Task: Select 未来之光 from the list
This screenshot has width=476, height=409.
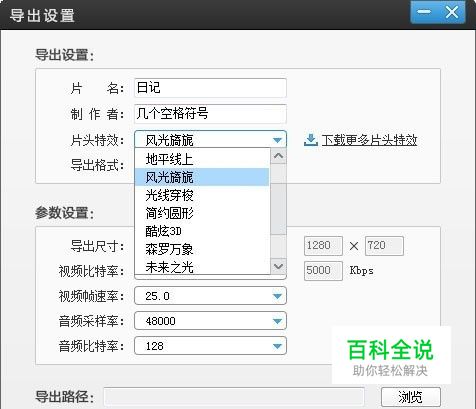Action: click(x=202, y=267)
